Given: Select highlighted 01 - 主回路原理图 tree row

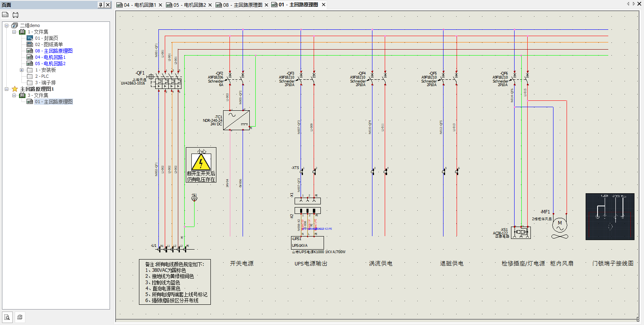Looking at the screenshot, I should [x=54, y=102].
